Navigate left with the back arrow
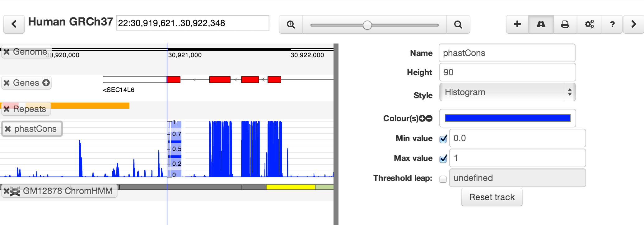The height and width of the screenshot is (225, 644). 14,24
